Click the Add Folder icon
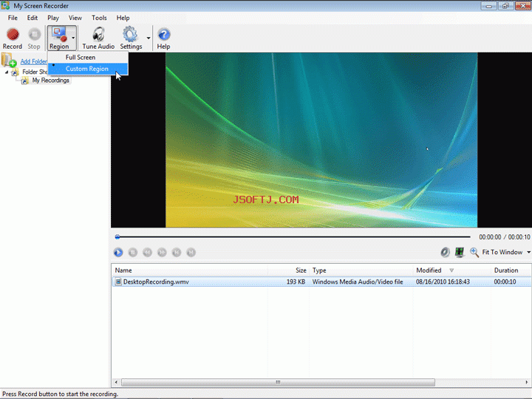Viewport: 532px width, 399px height. [x=9, y=60]
